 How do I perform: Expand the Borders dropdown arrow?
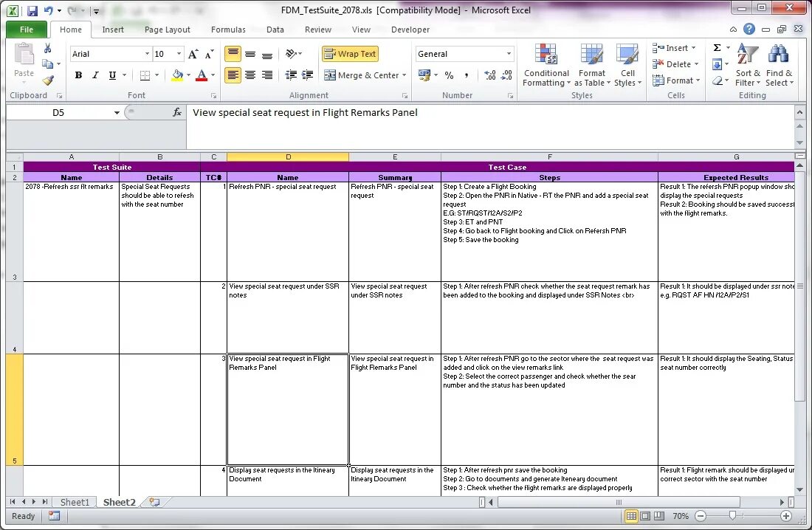[157, 75]
